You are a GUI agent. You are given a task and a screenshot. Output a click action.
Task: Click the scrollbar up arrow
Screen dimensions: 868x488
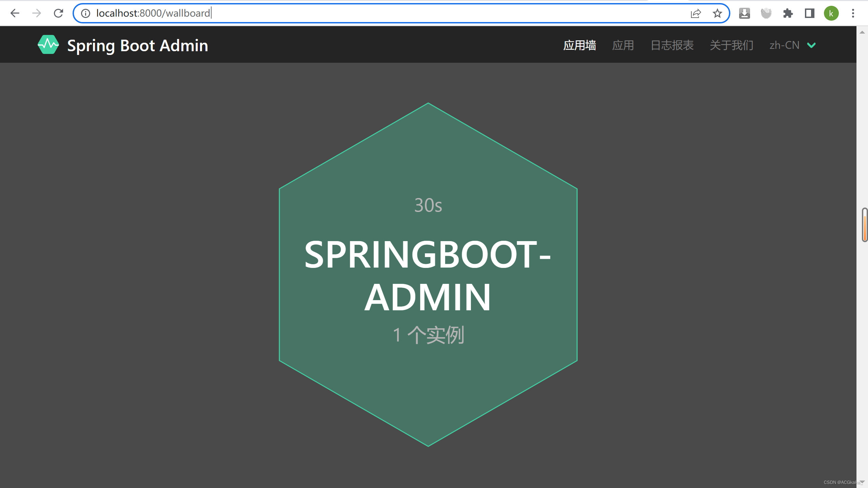click(x=862, y=33)
